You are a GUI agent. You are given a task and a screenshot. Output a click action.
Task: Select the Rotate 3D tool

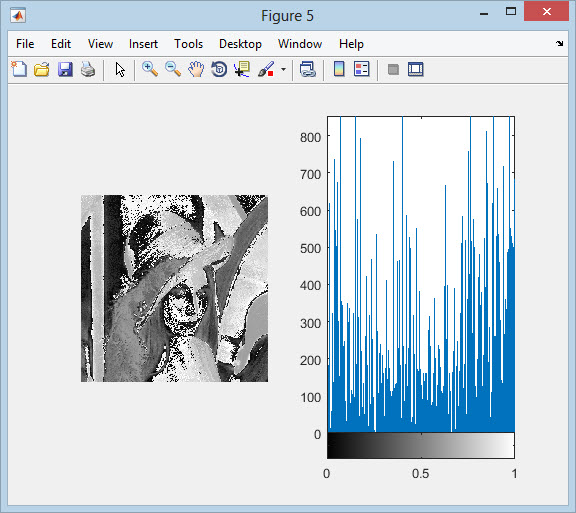(219, 69)
